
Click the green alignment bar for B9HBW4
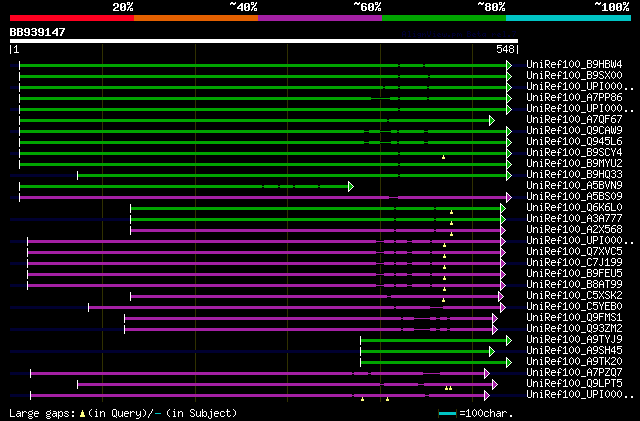click(x=263, y=65)
